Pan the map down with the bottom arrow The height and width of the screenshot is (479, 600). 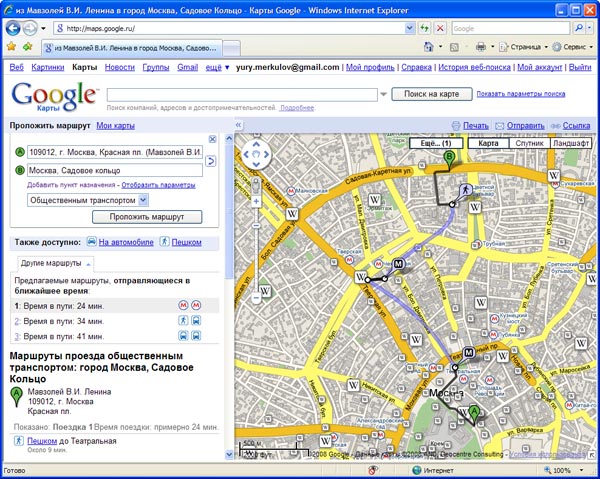coord(256,164)
